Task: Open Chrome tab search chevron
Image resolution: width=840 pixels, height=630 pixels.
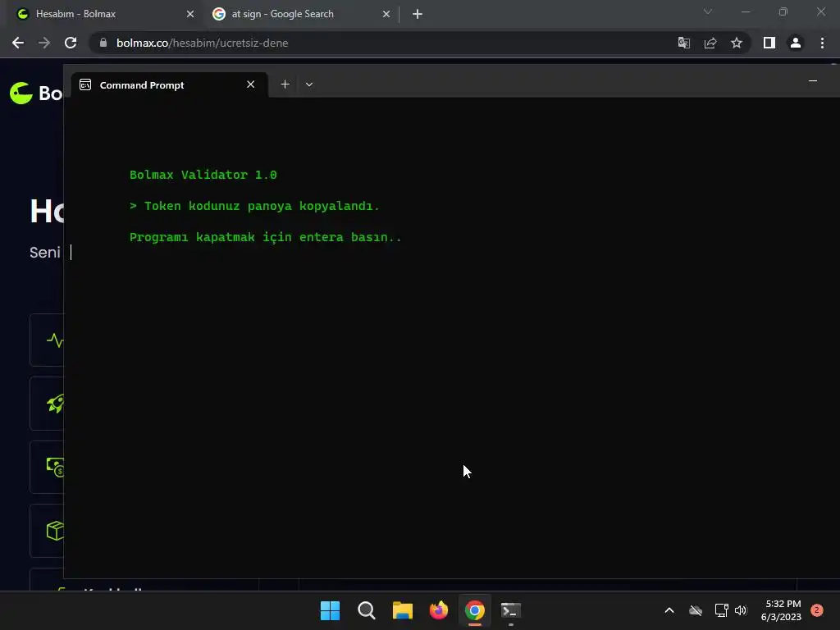Action: (x=708, y=11)
